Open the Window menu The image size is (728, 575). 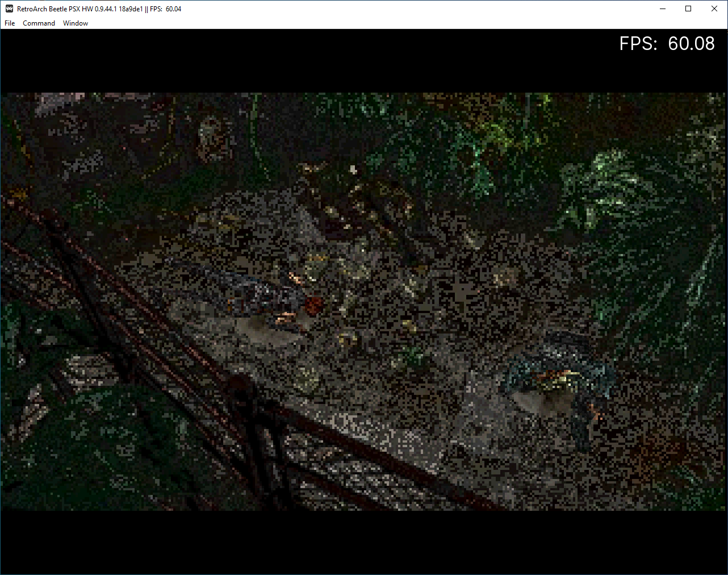[76, 23]
